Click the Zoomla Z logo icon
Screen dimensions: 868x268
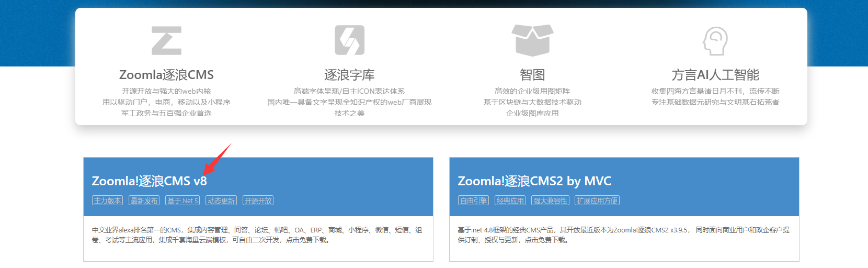click(x=166, y=41)
